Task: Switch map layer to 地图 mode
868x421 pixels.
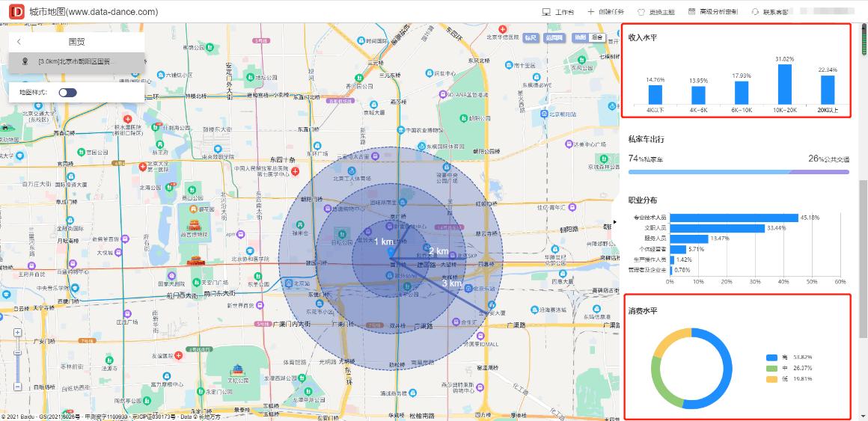Action: click(x=579, y=37)
